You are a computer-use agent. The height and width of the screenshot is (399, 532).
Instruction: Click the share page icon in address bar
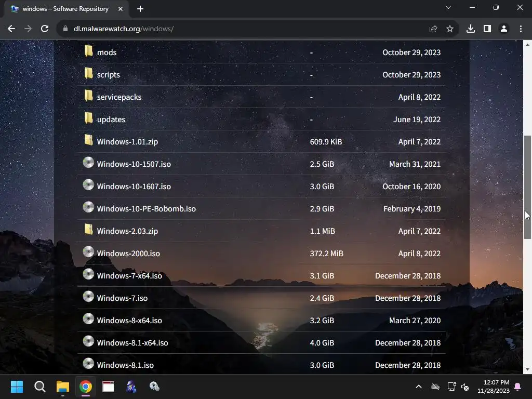pyautogui.click(x=433, y=29)
